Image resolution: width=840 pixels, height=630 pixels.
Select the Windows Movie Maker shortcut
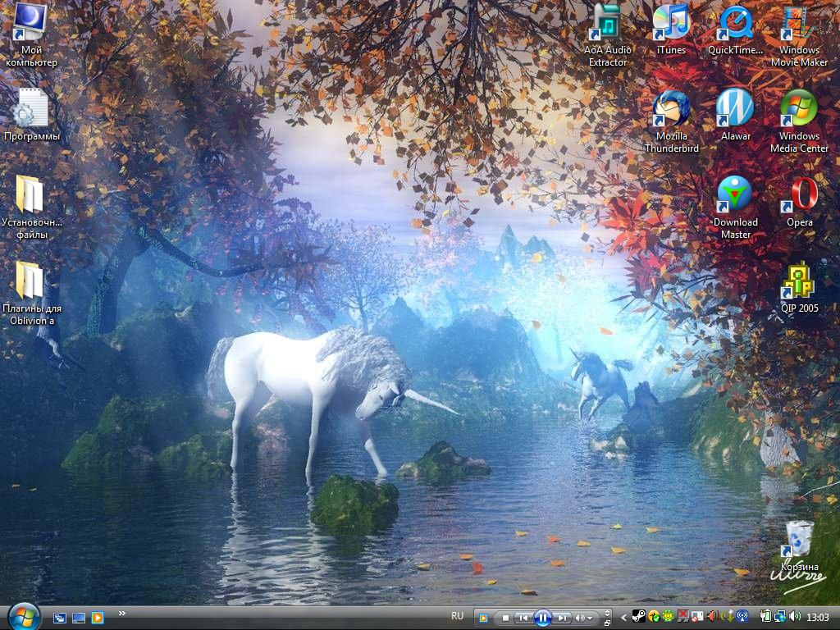799,34
